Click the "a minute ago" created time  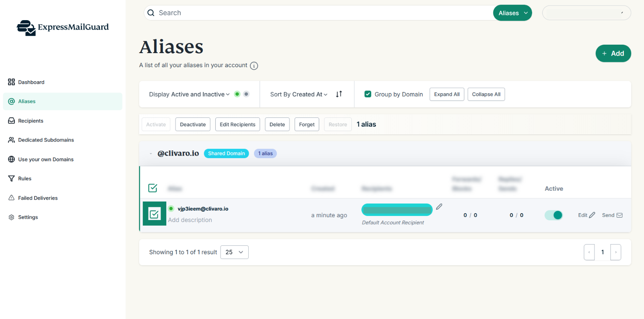pos(329,215)
